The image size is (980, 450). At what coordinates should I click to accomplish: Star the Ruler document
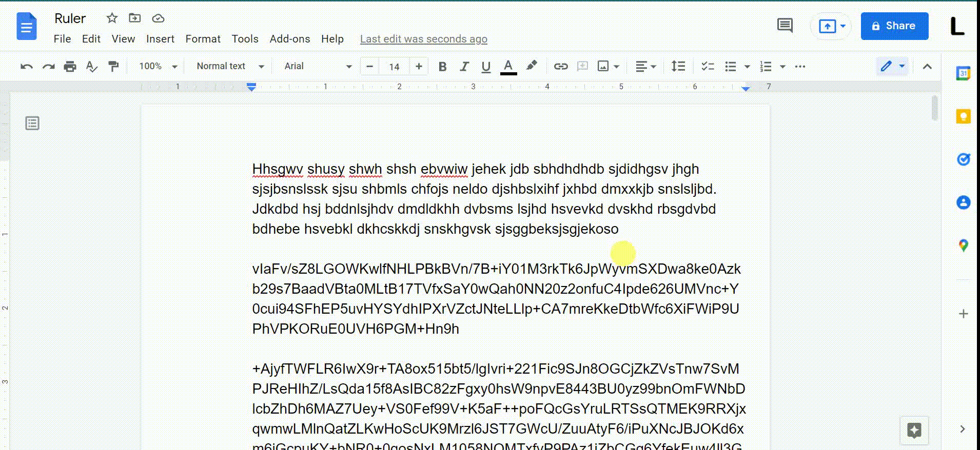pos(112,18)
